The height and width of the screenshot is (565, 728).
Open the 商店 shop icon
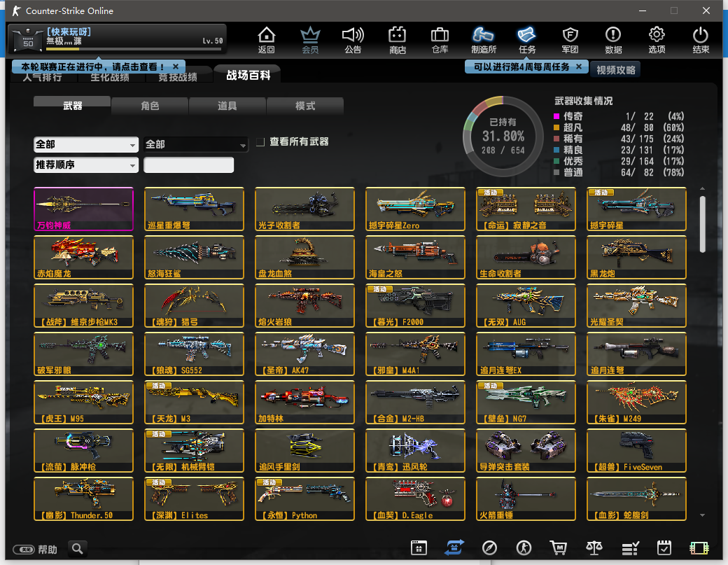click(398, 40)
